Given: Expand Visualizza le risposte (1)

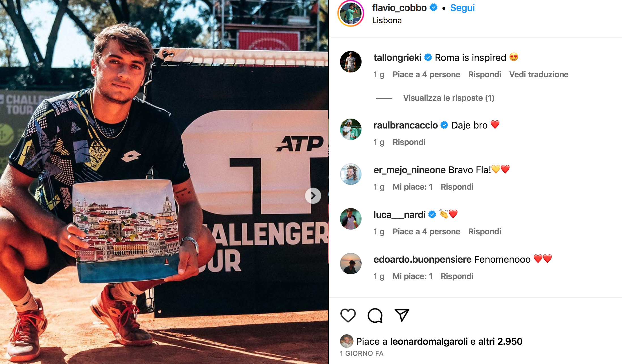Looking at the screenshot, I should [449, 98].
